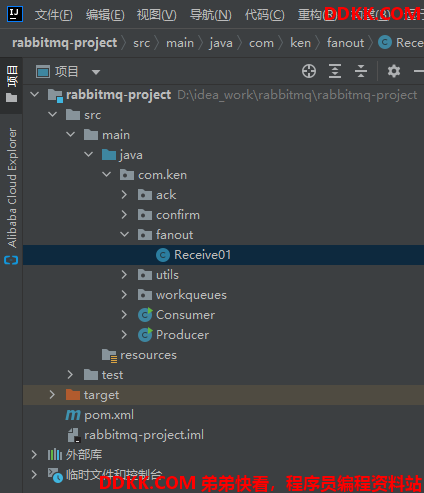This screenshot has width=424, height=493.
Task: Expand the ack package
Action: [x=124, y=195]
